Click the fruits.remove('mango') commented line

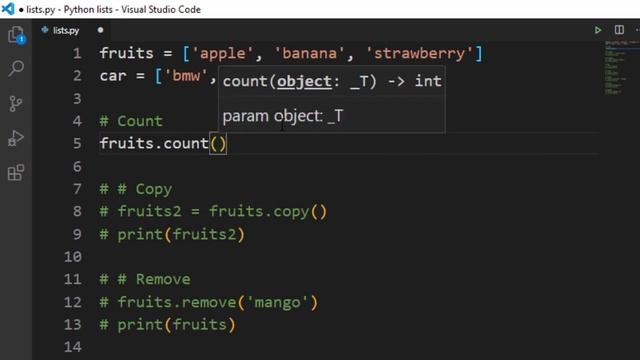[x=209, y=302]
